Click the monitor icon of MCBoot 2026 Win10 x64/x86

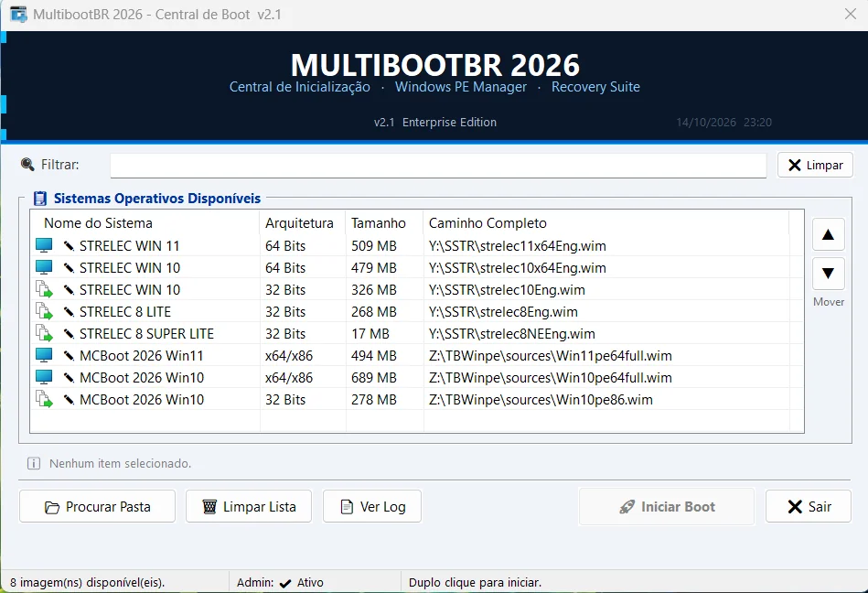[x=44, y=378]
